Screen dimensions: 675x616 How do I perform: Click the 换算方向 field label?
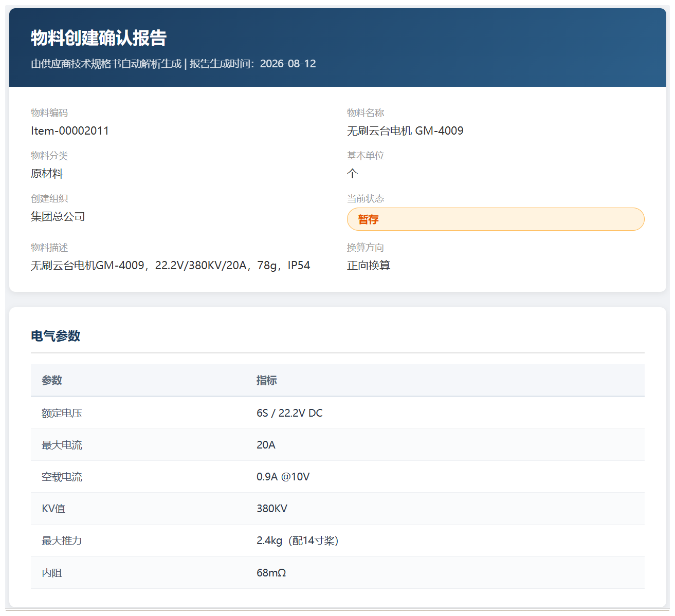tap(366, 248)
